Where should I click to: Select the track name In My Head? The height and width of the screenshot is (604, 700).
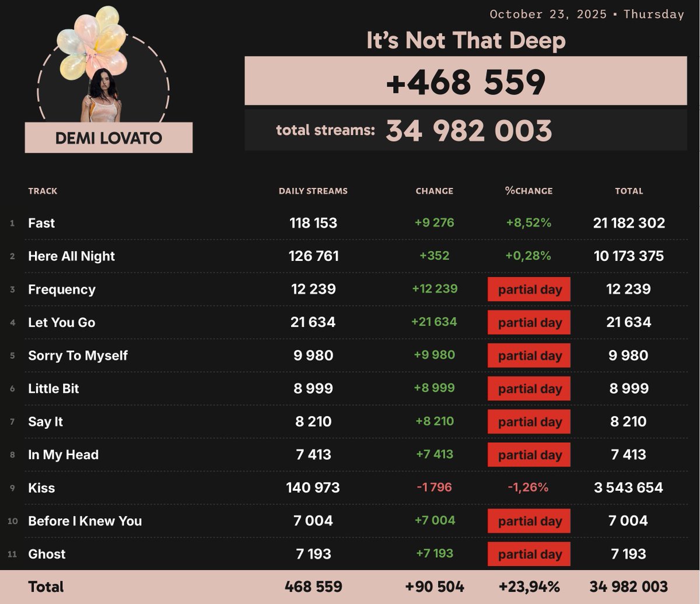click(64, 455)
